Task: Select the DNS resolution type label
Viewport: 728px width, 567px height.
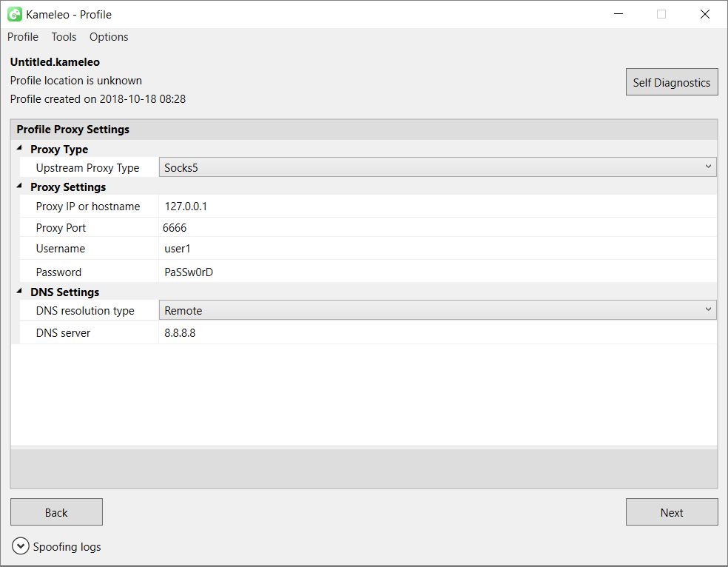Action: (85, 311)
